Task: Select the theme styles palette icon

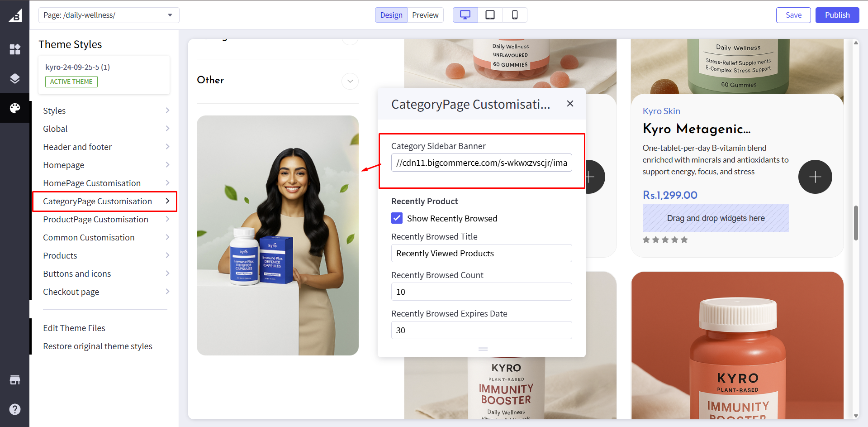Action: tap(15, 108)
